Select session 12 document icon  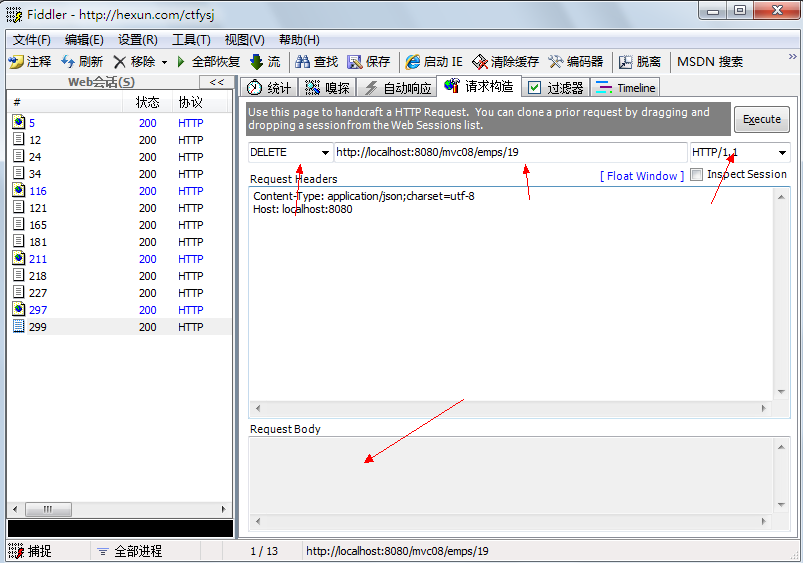19,139
